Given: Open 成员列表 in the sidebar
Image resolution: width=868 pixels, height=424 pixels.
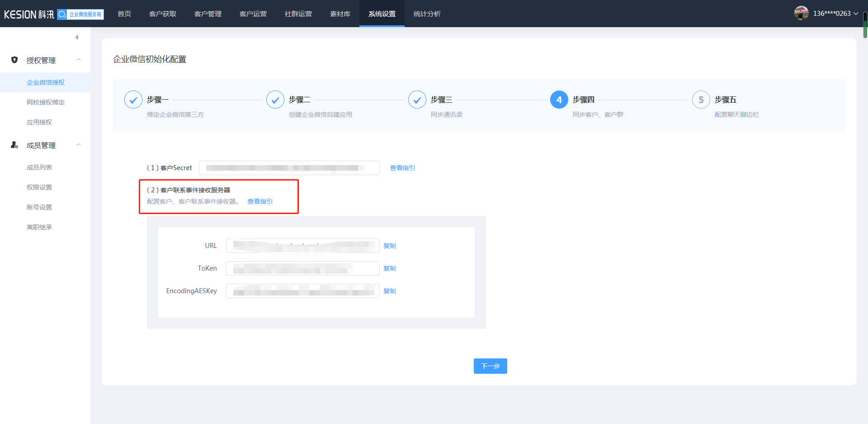Looking at the screenshot, I should point(39,167).
